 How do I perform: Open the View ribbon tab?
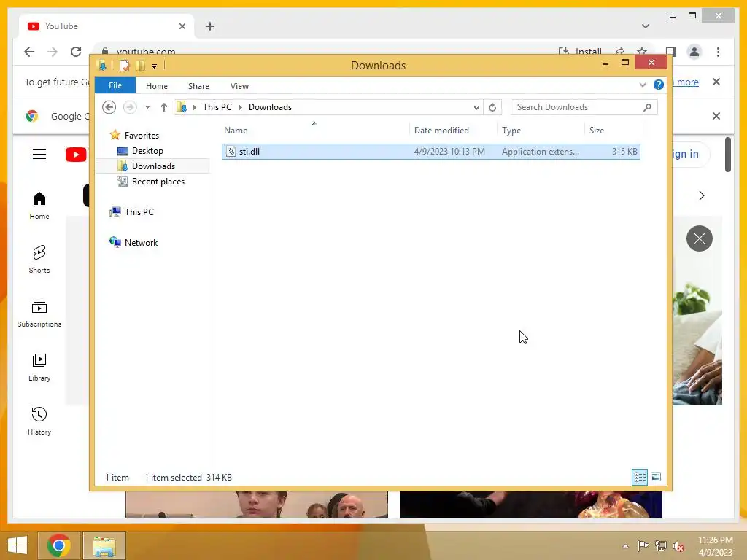tap(239, 86)
